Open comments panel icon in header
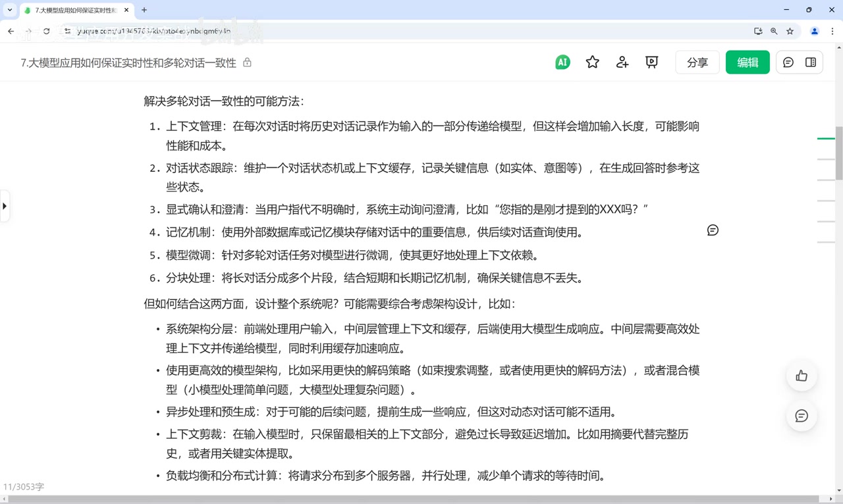The image size is (843, 504). pyautogui.click(x=788, y=63)
